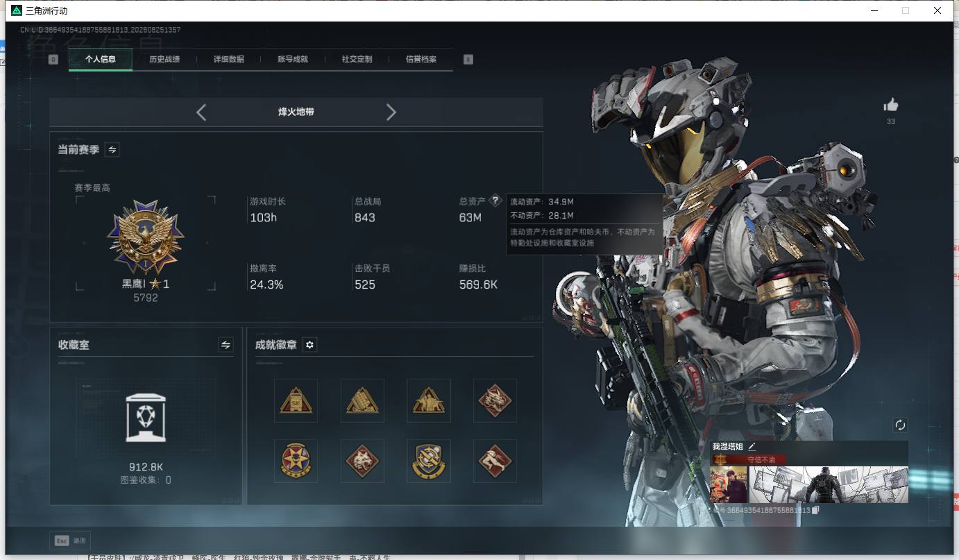Click the 烽火地带 mode title
Viewport: 959px width, 560px height.
click(296, 112)
